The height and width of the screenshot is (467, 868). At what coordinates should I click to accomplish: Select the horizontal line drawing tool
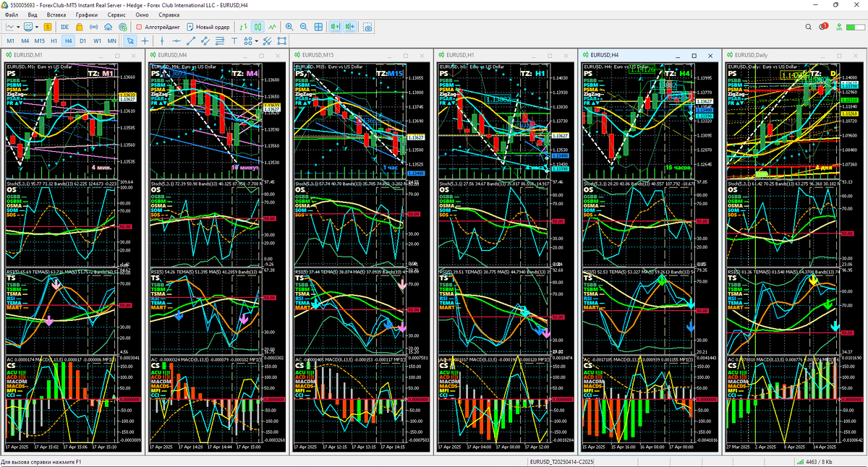tap(176, 41)
